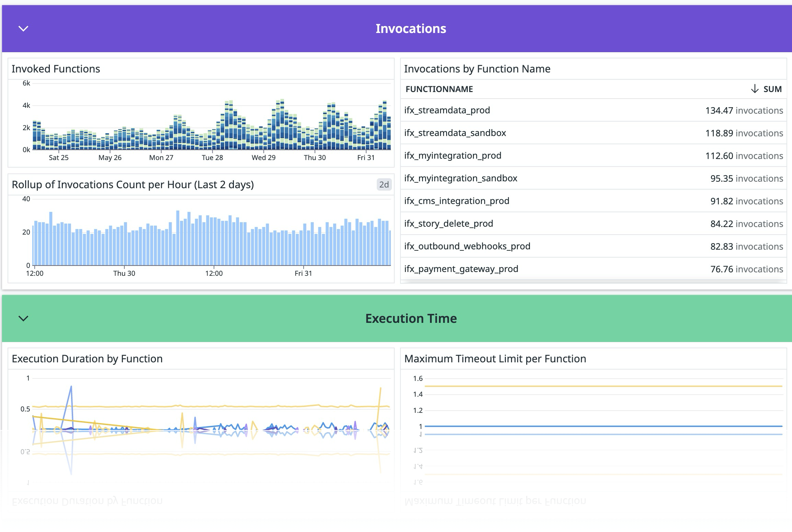This screenshot has width=792, height=532.
Task: Select the ifx_story_delete_prod row
Action: pos(593,224)
